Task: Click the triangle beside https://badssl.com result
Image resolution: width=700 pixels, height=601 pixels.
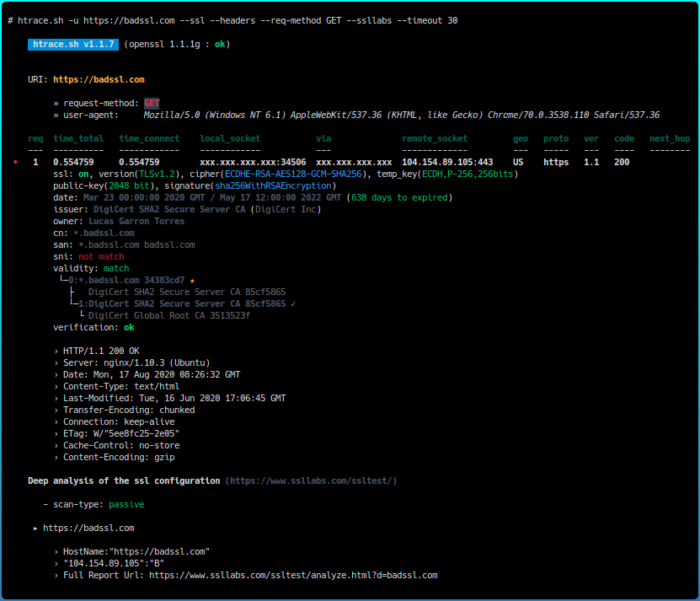Action: pos(35,529)
